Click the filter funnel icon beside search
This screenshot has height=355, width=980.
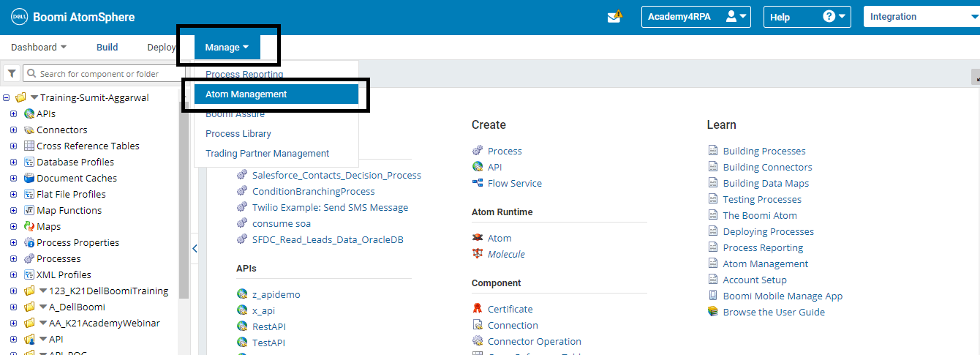coord(12,73)
